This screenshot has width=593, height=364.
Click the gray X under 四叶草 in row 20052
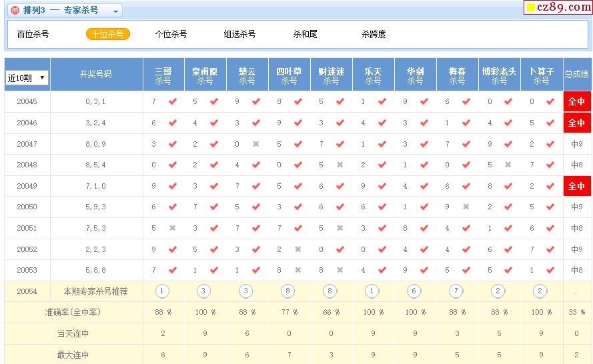point(298,249)
